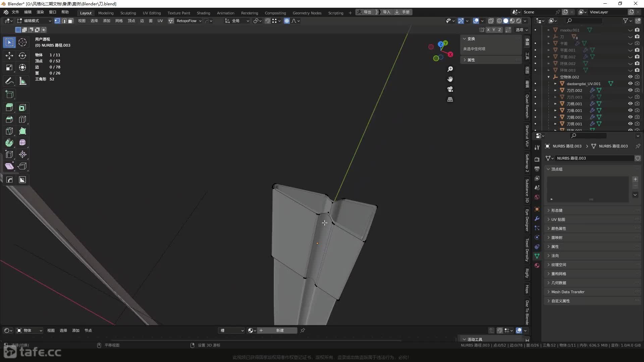Switch to UV Editing workspace tab
Image resolution: width=644 pixels, height=362 pixels.
(x=152, y=13)
